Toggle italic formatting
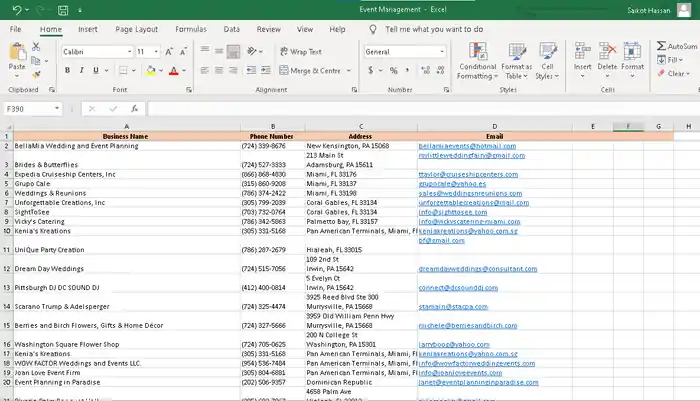The height and width of the screenshot is (401, 700). pos(81,71)
